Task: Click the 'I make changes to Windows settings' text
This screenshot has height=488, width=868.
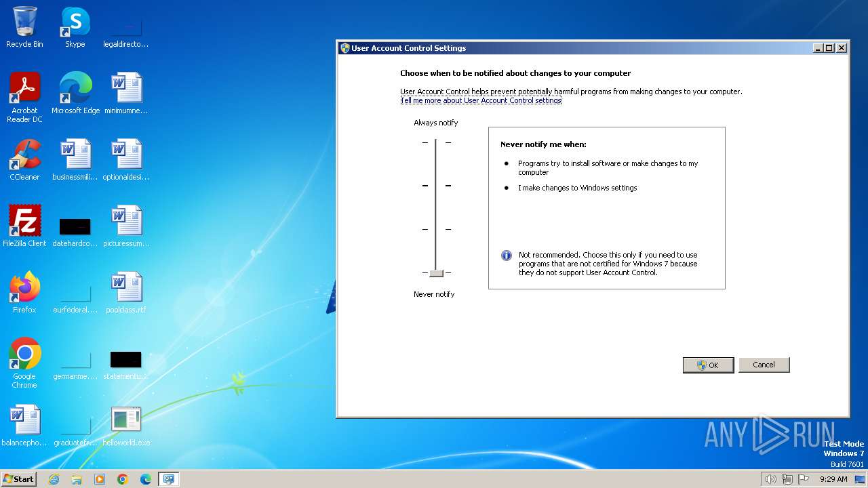Action: click(578, 188)
